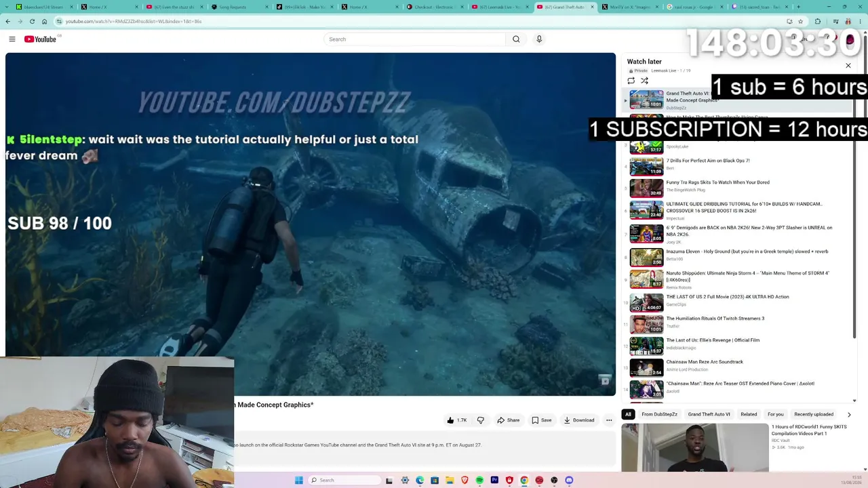
Task: Go back with the browser back arrow
Action: [8, 21]
